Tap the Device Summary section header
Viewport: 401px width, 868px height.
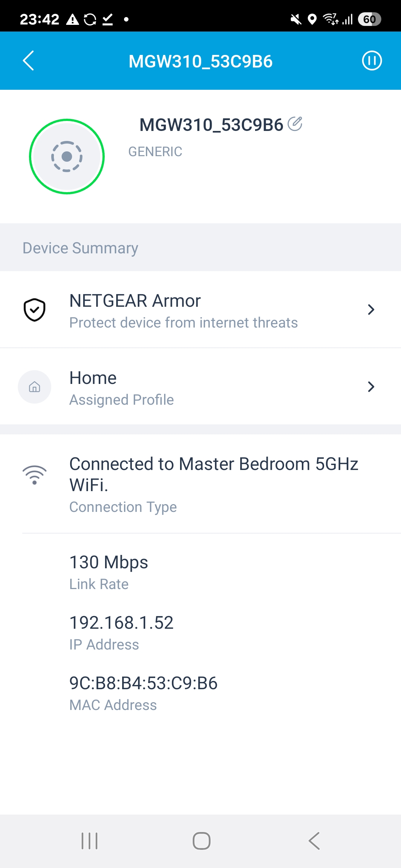(81, 248)
